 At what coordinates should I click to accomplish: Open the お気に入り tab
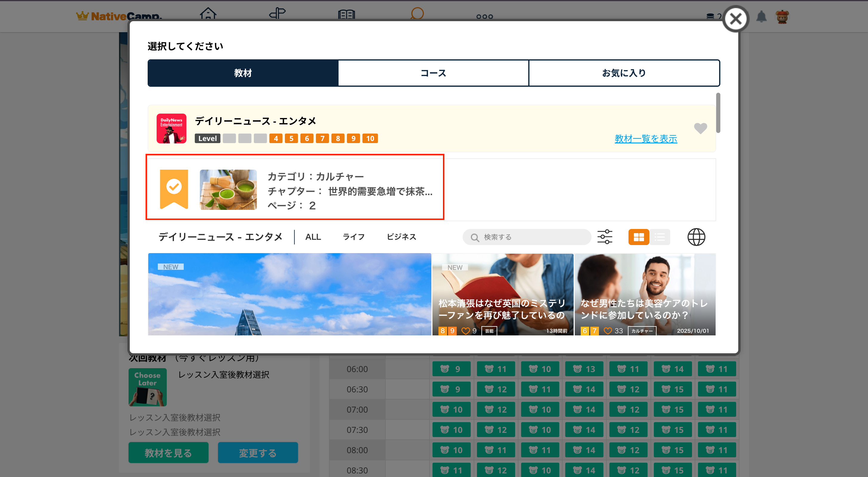pyautogui.click(x=624, y=73)
